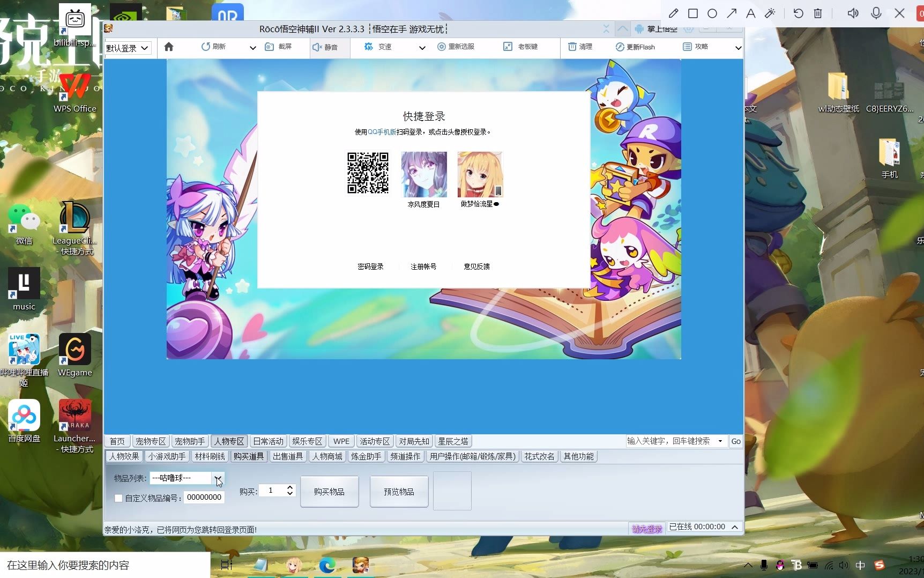Click the keyword search input field

click(x=670, y=441)
